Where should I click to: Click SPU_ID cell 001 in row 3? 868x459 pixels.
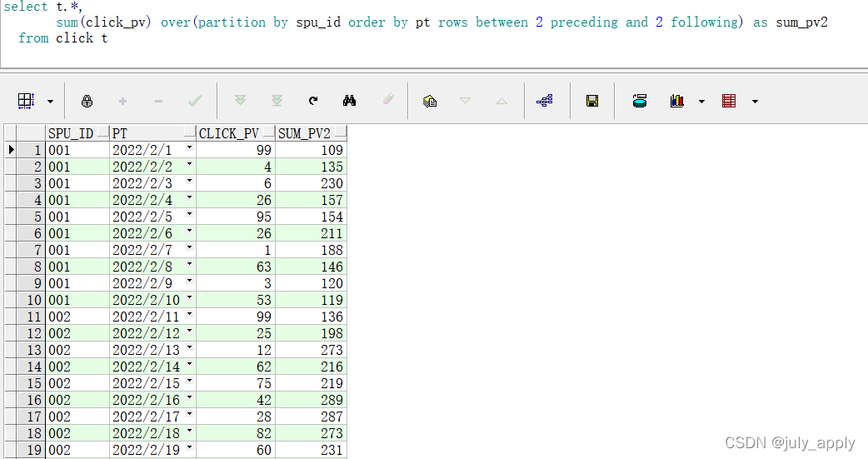(77, 183)
